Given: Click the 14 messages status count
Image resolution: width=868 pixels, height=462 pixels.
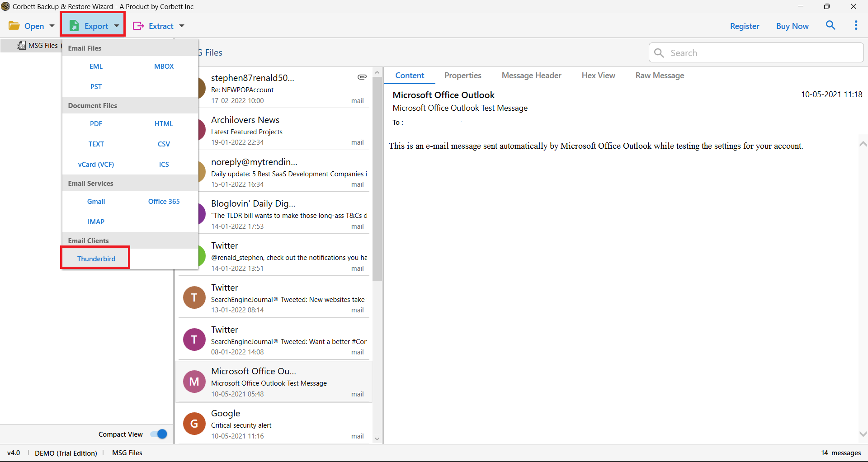Looking at the screenshot, I should [x=841, y=453].
